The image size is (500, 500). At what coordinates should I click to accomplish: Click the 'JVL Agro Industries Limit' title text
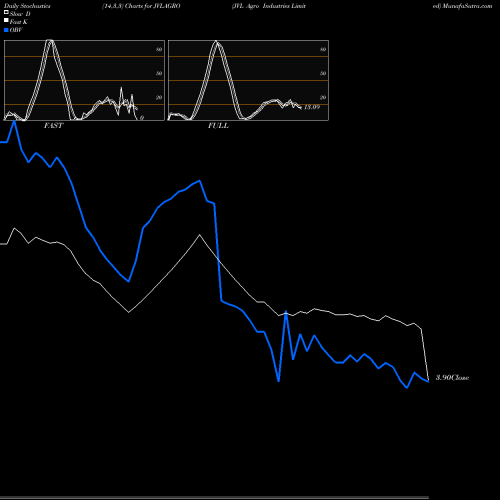coord(269,6)
